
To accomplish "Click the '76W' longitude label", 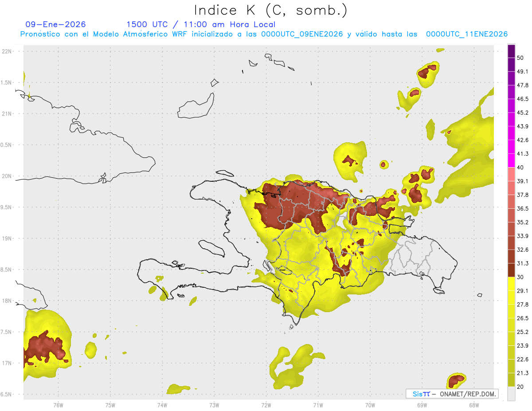I will [58, 405].
